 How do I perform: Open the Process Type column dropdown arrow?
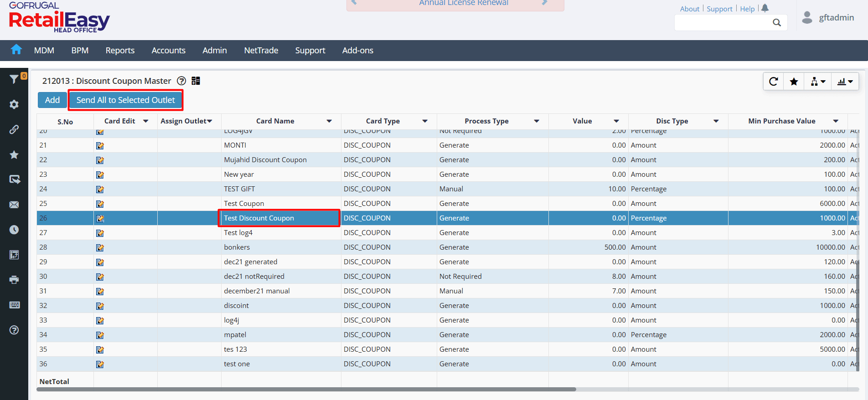point(537,121)
